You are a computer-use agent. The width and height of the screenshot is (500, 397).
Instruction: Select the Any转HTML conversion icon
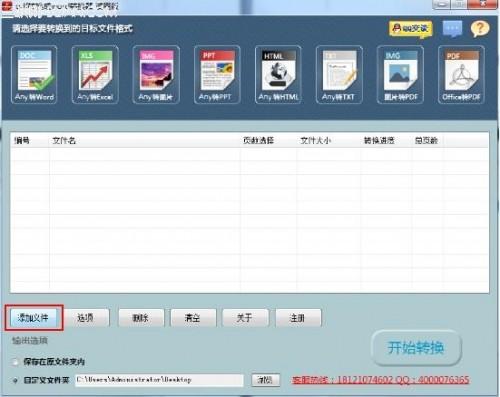(278, 75)
